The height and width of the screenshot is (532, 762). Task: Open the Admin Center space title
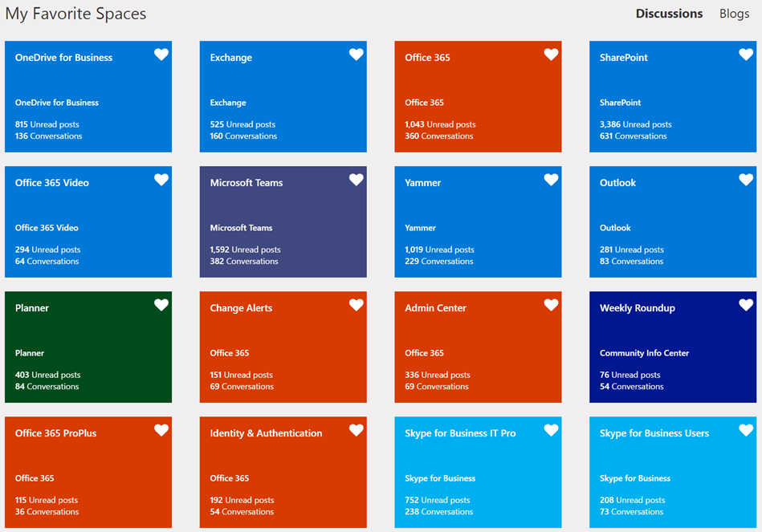click(x=435, y=308)
